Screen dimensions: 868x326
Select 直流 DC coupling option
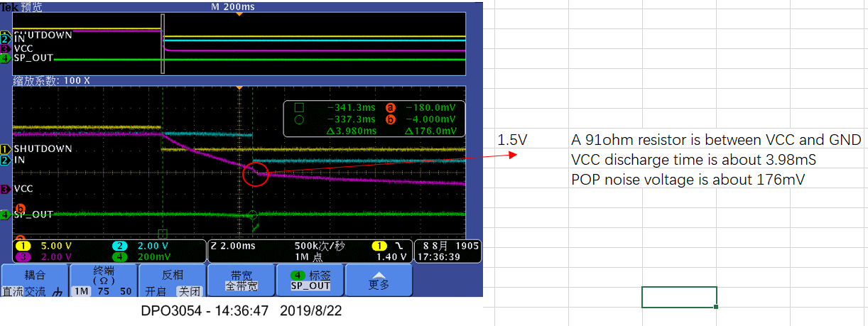(13, 291)
